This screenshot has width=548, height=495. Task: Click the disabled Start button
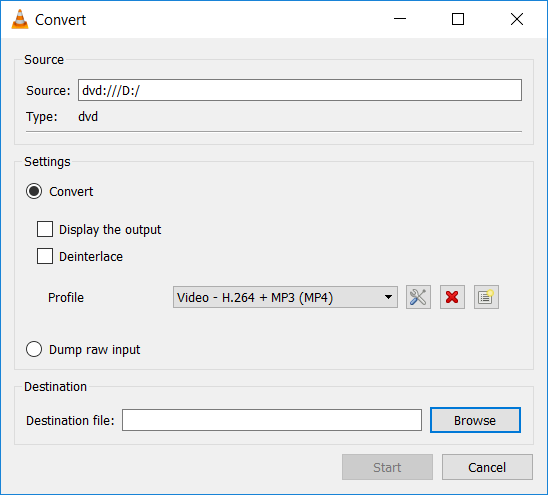(x=387, y=467)
